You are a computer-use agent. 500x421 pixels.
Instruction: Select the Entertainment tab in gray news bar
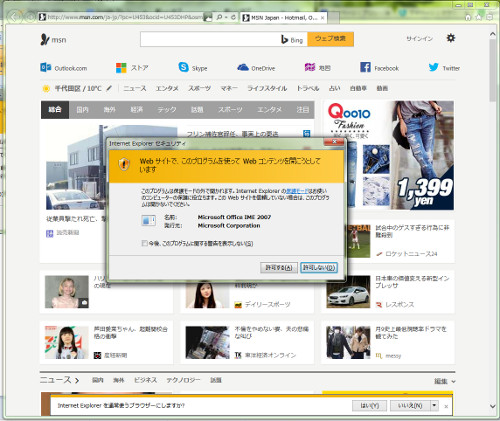[269, 110]
